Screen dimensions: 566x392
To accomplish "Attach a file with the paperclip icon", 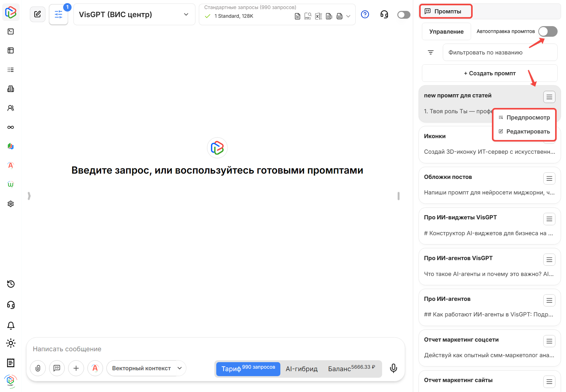I will pos(38,368).
